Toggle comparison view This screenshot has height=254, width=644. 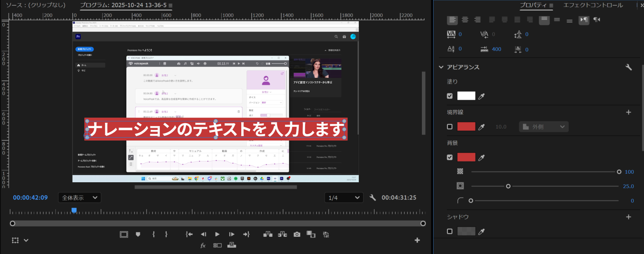point(311,234)
